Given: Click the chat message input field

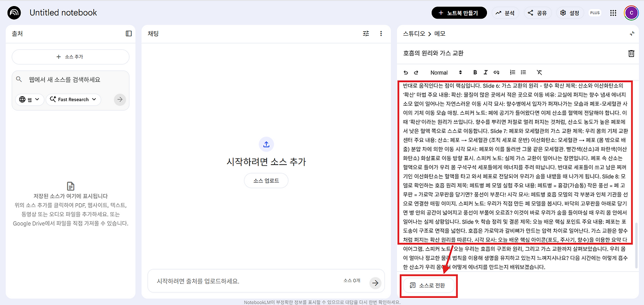Looking at the screenshot, I should [x=247, y=281].
